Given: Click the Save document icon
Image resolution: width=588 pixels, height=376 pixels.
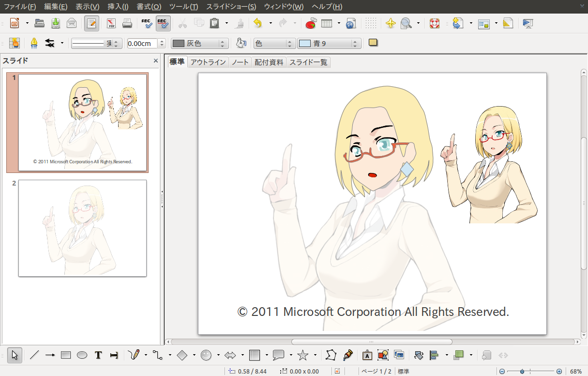Looking at the screenshot, I should pos(56,23).
